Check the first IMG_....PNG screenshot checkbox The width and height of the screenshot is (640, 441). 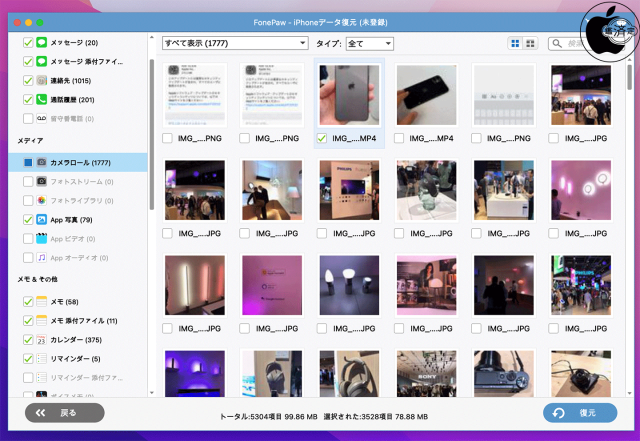coord(167,138)
